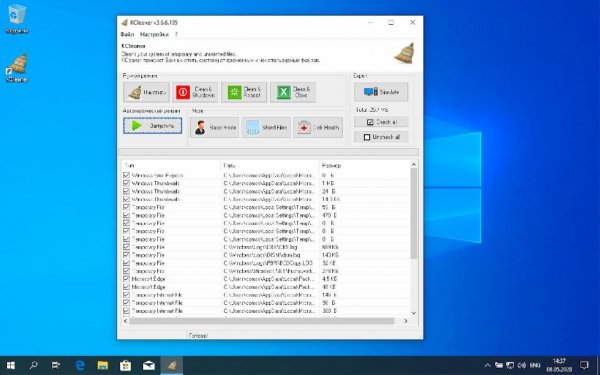Click the horizontal scroll right arrow

(406, 321)
